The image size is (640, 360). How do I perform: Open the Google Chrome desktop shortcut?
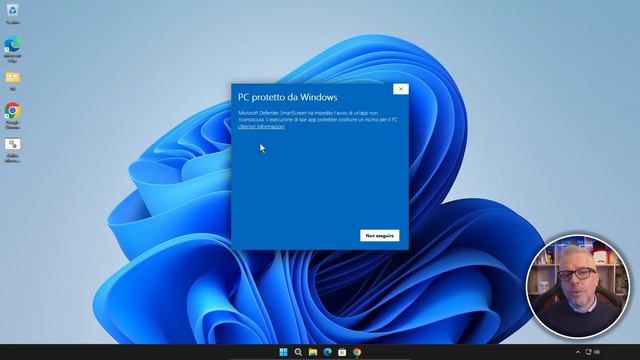pyautogui.click(x=13, y=116)
